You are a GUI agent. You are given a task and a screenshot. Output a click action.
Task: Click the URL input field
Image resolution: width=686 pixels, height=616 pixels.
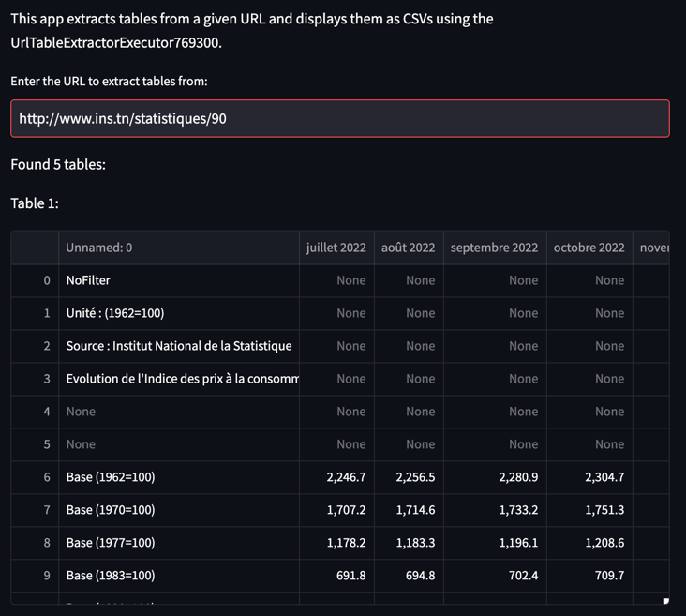[x=340, y=119]
